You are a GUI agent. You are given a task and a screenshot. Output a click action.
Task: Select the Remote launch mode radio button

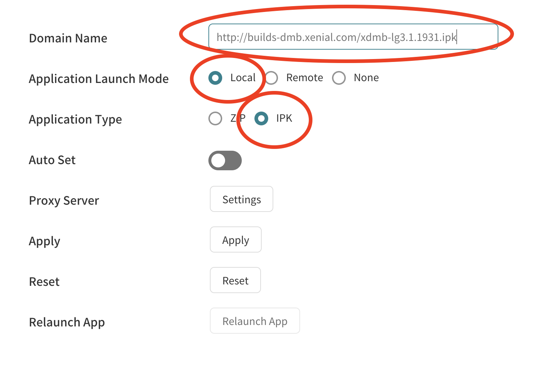tap(271, 78)
